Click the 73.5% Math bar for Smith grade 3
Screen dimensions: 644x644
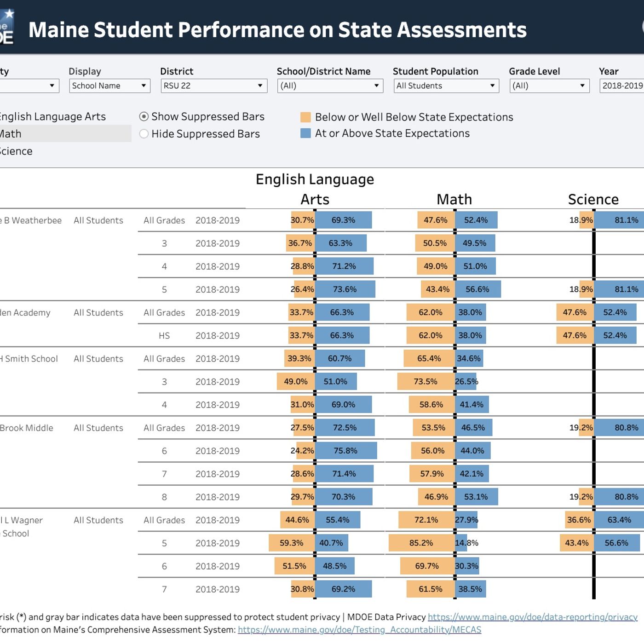click(426, 381)
